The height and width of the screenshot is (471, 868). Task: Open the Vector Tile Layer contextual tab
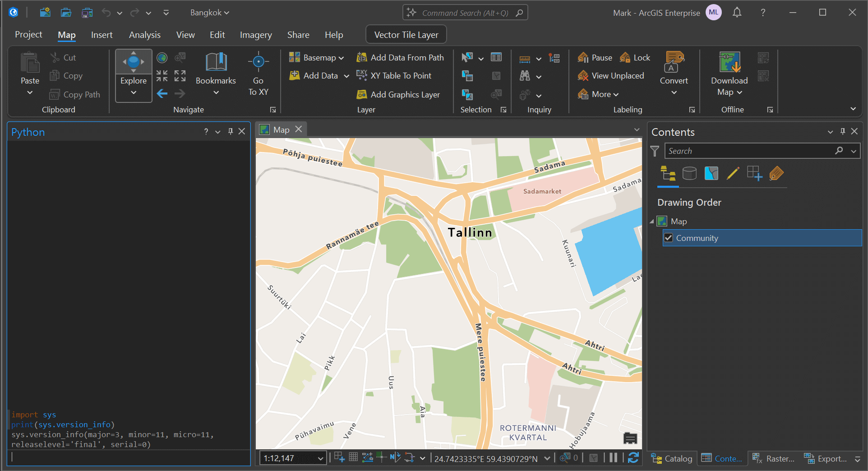(406, 35)
